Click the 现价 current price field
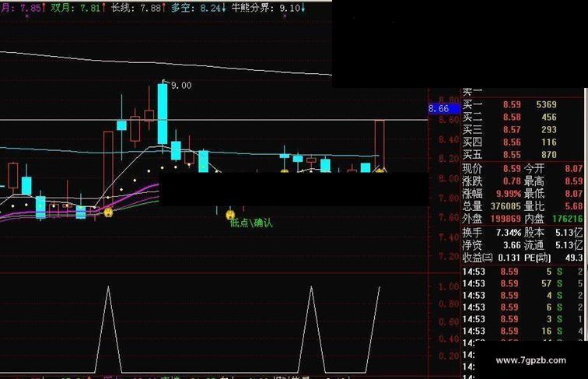The image size is (588, 379). coord(492,168)
